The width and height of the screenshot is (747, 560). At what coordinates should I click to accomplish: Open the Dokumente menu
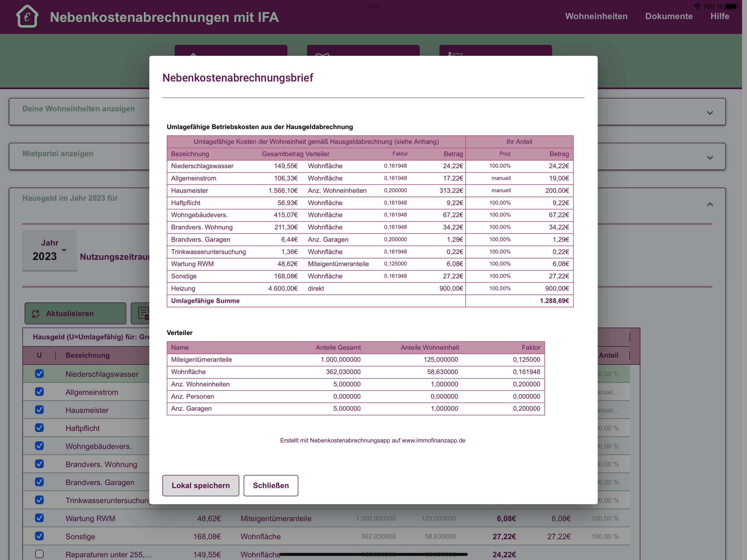(x=669, y=16)
